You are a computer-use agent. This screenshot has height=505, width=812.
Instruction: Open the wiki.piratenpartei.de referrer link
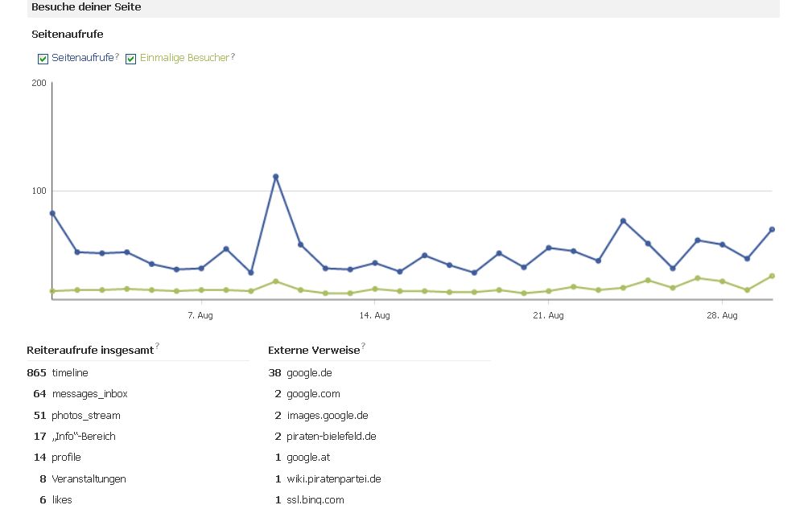click(x=333, y=479)
